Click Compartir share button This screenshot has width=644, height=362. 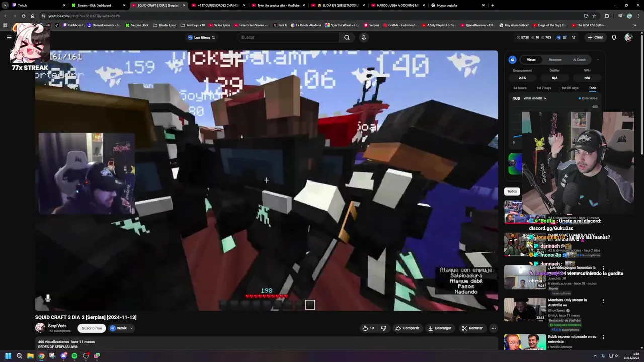click(407, 328)
